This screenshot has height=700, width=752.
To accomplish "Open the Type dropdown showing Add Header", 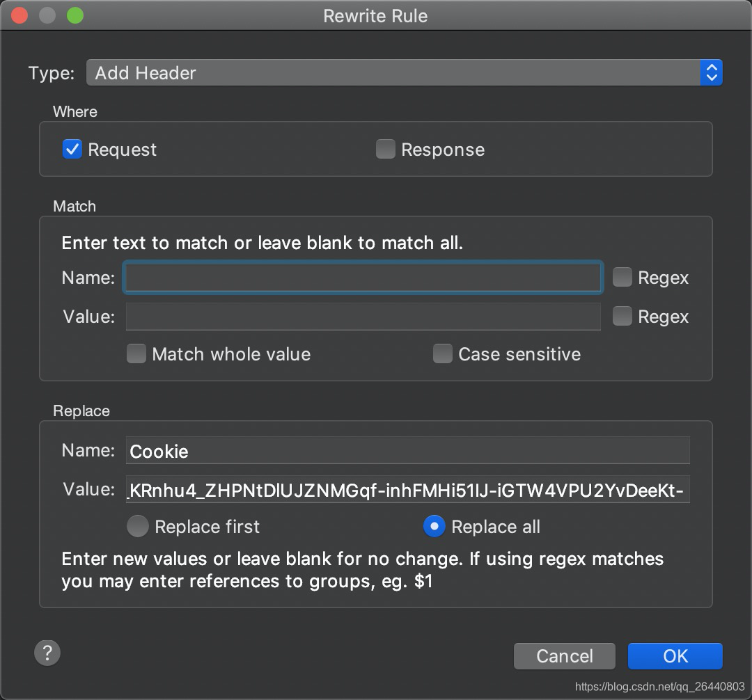I will pyautogui.click(x=405, y=73).
